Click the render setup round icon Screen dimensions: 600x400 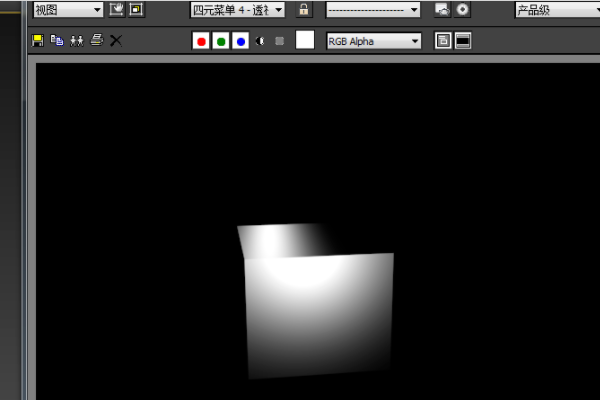(x=462, y=10)
